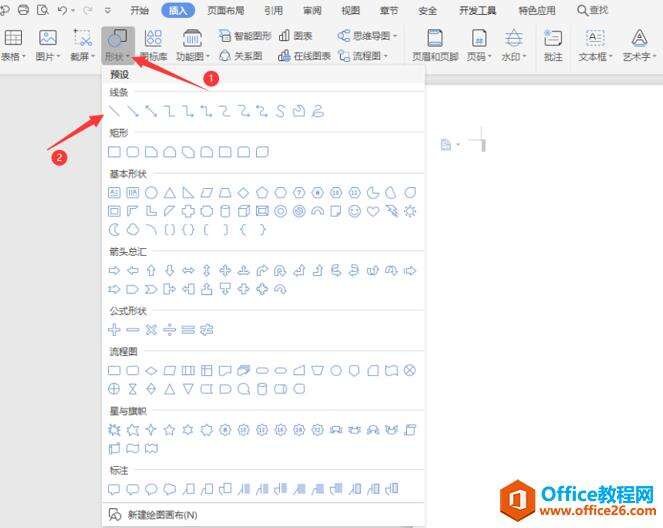The image size is (663, 528).
Task: Open the 表格 table insert button
Action: 13,45
